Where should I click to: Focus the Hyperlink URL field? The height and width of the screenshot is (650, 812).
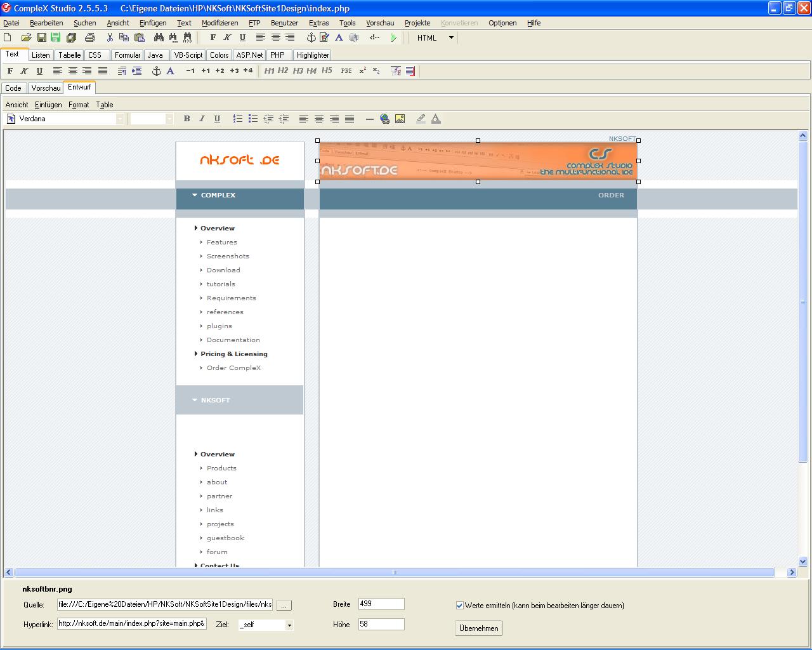coord(132,624)
